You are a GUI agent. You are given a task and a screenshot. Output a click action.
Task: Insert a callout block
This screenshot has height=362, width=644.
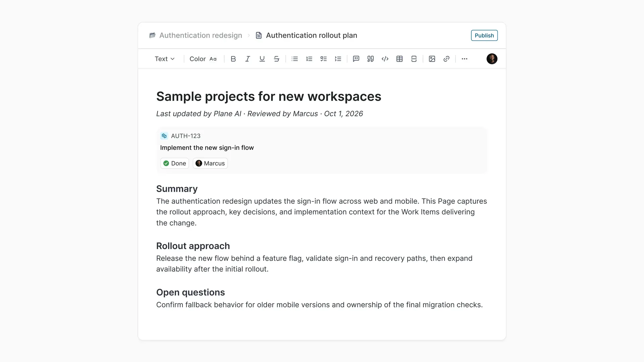(356, 59)
